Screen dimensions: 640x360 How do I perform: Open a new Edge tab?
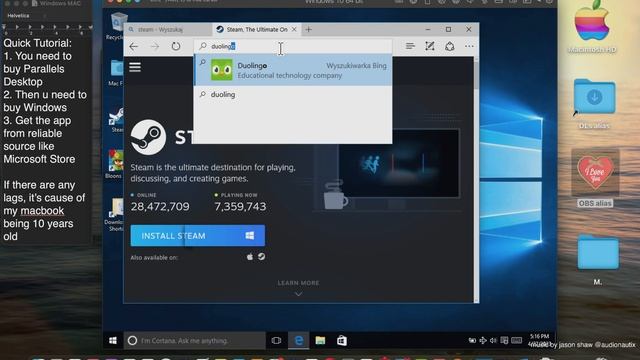309,29
